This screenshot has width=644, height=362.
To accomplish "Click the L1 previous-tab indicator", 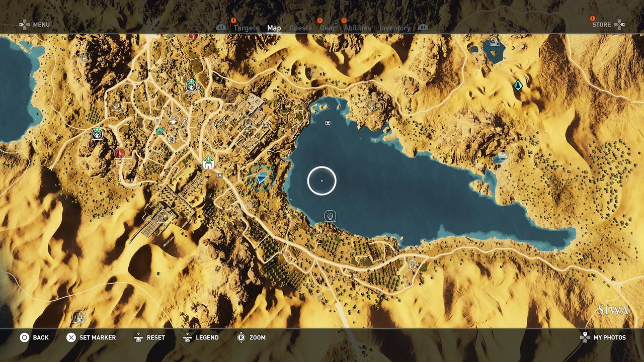I will (x=221, y=28).
